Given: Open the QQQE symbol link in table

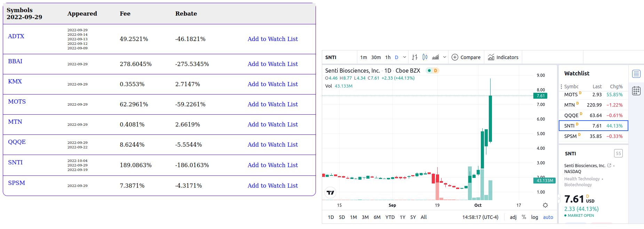Looking at the screenshot, I should 17,142.
